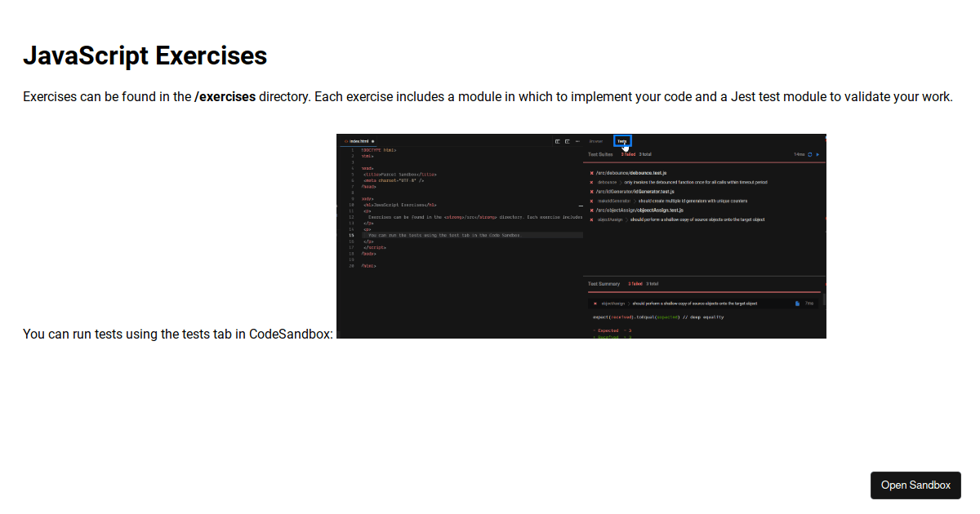
Task: Click the failure X next to idGenerator.test.js
Action: point(591,191)
